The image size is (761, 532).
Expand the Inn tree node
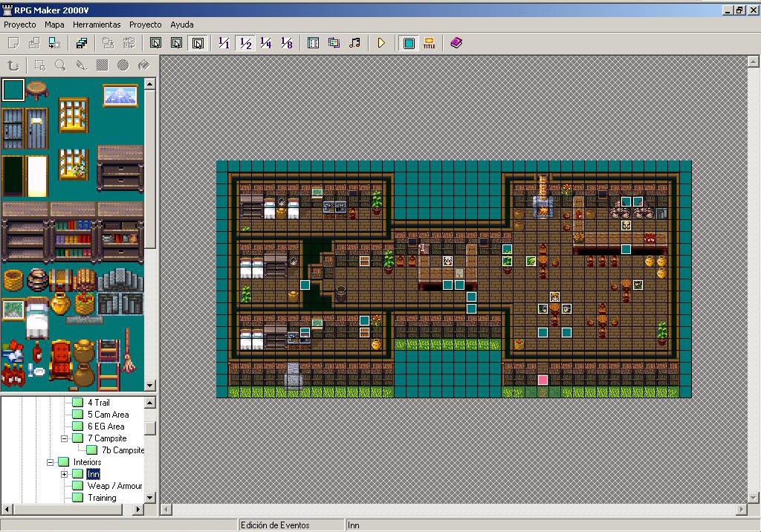point(64,474)
